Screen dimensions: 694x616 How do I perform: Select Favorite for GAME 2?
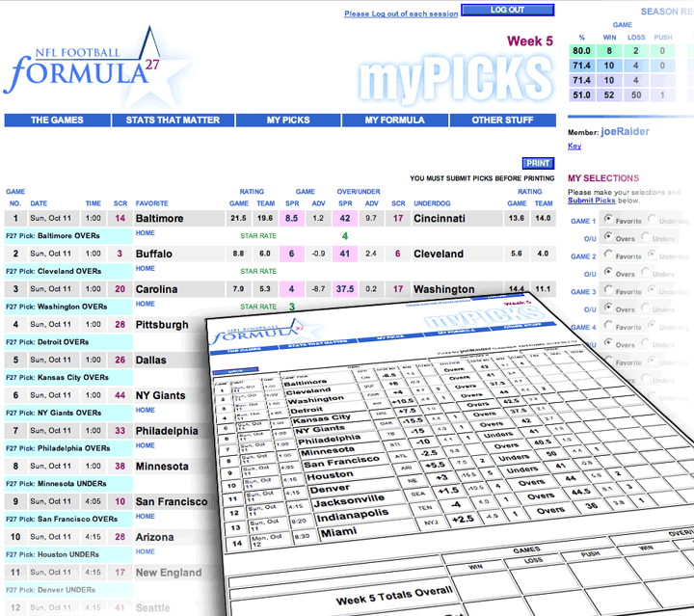pyautogui.click(x=608, y=254)
